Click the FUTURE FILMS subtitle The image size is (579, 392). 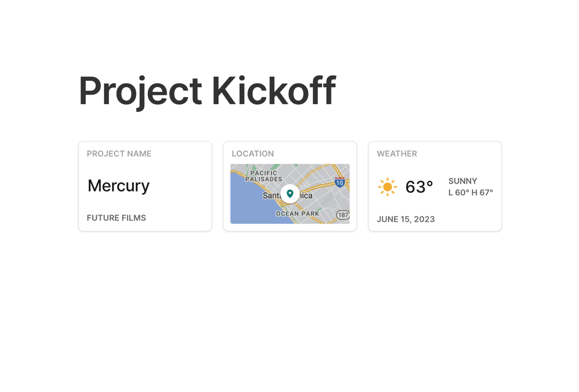[x=116, y=218]
